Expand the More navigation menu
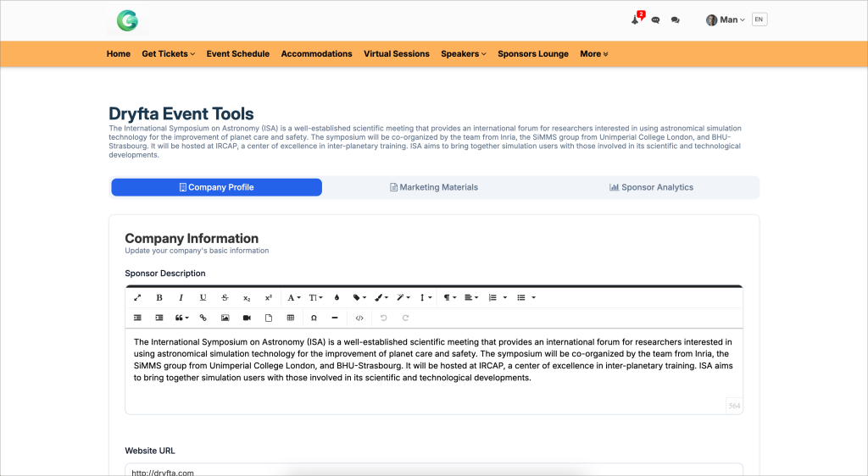Image resolution: width=868 pixels, height=476 pixels. coord(594,53)
